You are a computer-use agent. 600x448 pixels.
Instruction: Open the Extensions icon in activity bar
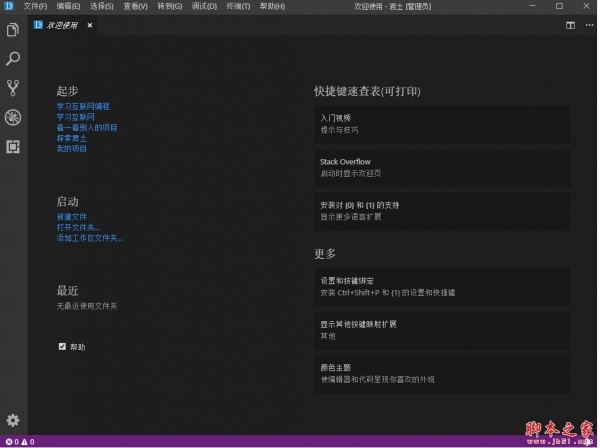pos(13,146)
